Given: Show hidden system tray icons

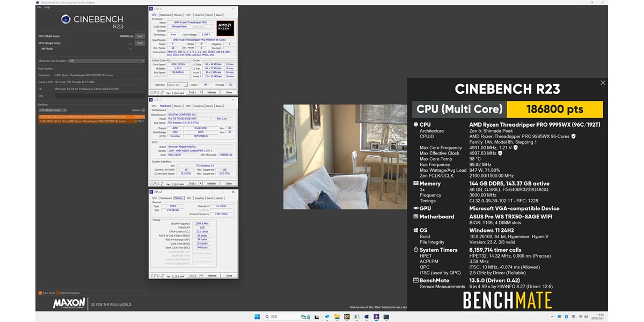Looking at the screenshot, I should (552, 317).
